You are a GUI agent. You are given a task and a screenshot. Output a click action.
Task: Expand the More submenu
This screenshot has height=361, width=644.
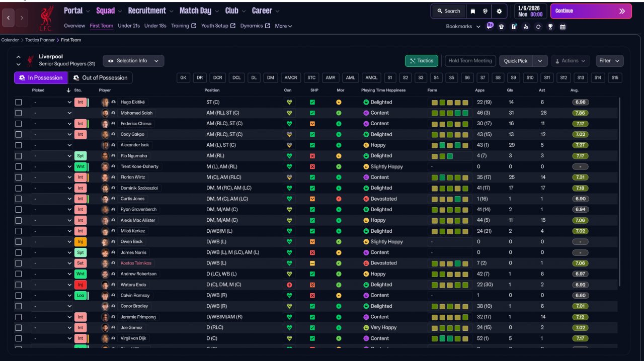click(x=283, y=26)
